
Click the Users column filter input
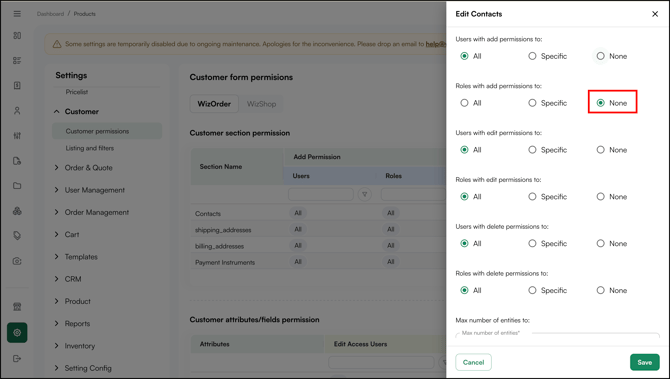pyautogui.click(x=321, y=194)
